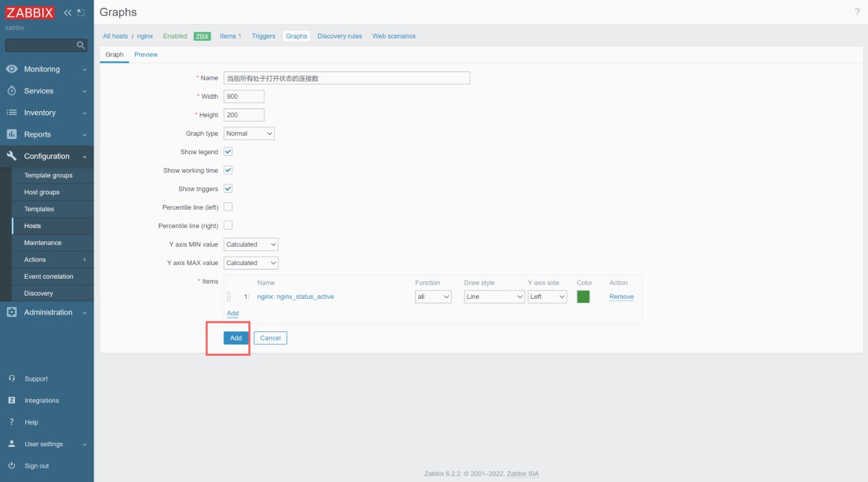Open Hosts in Configuration menu

point(33,226)
